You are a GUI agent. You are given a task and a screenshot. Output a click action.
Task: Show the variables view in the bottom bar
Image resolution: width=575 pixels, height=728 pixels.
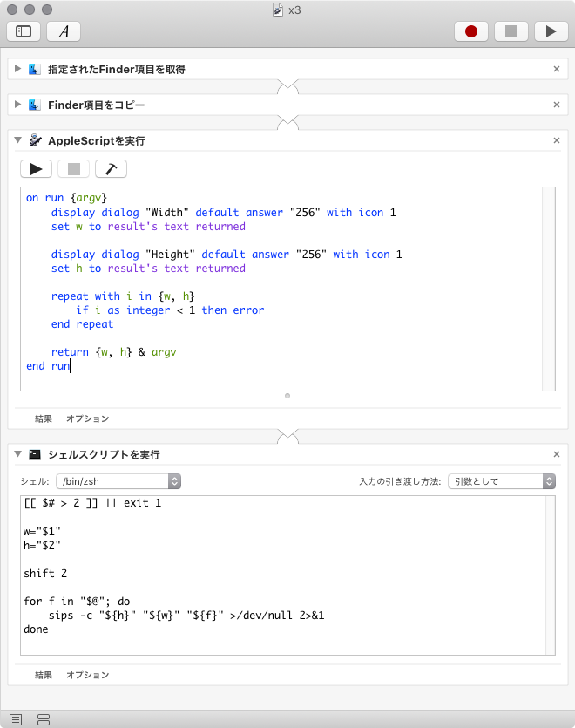point(44,719)
